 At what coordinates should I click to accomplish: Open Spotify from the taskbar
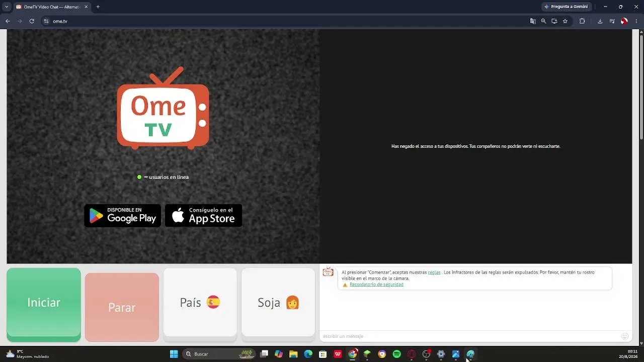(x=396, y=354)
